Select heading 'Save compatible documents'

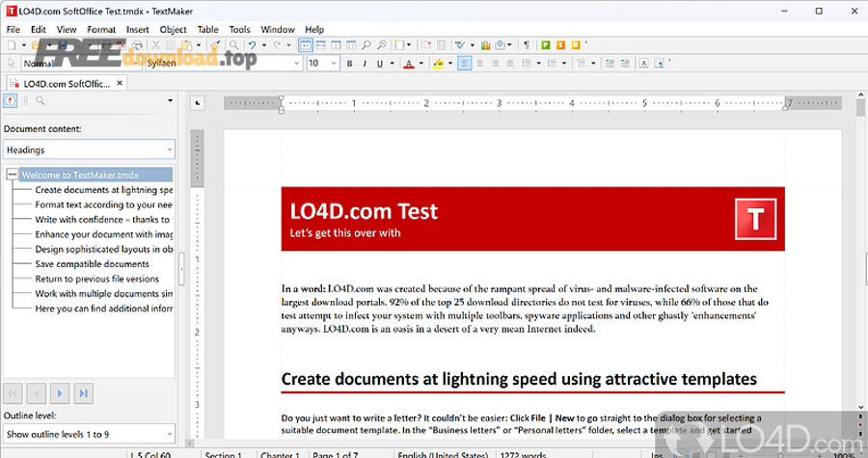(92, 264)
